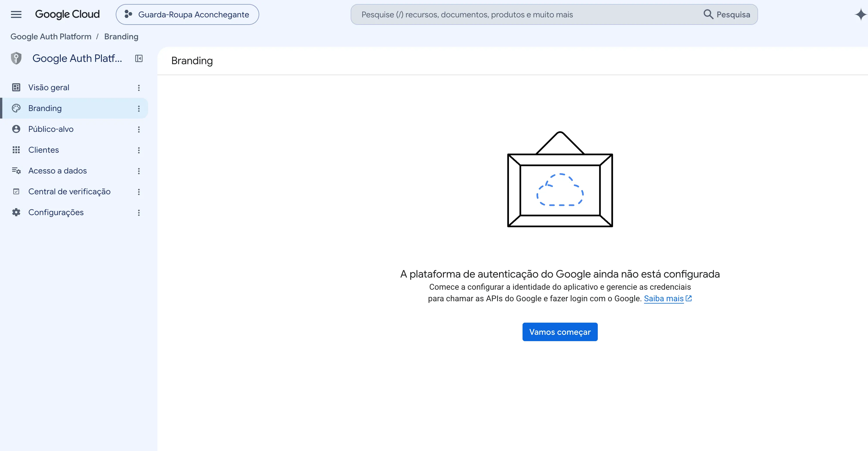Open Configurações in the sidebar

pos(74,212)
